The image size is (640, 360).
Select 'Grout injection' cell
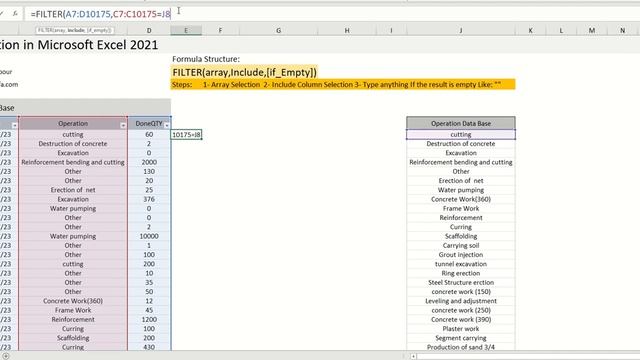pos(461,255)
